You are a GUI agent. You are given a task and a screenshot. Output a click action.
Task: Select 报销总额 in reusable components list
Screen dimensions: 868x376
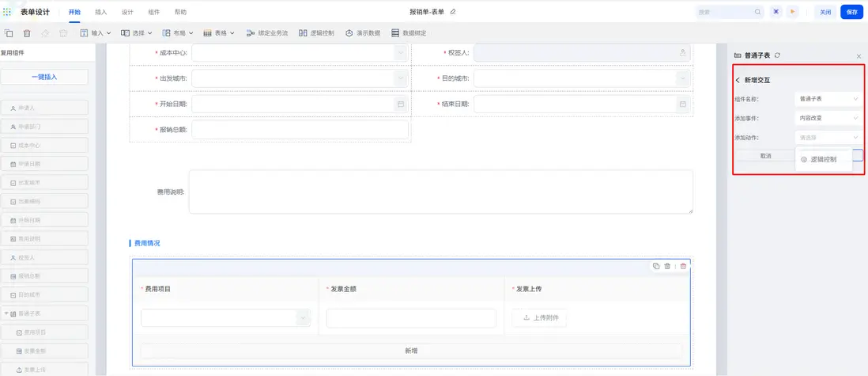[x=44, y=276]
